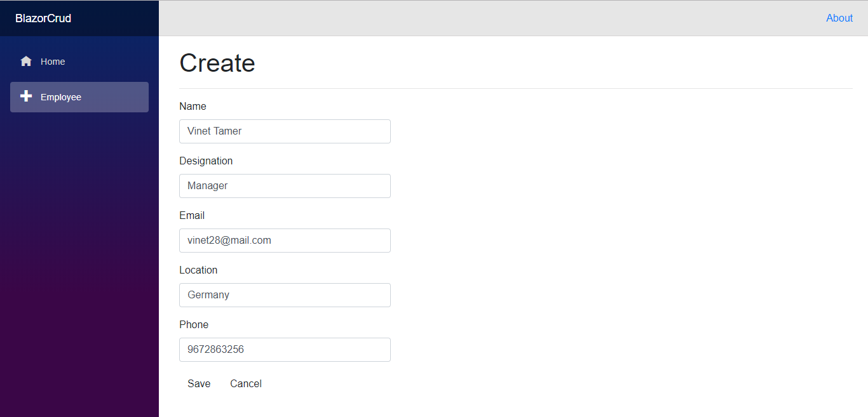This screenshot has width=868, height=417.
Task: Click the Designation field label
Action: point(206,161)
